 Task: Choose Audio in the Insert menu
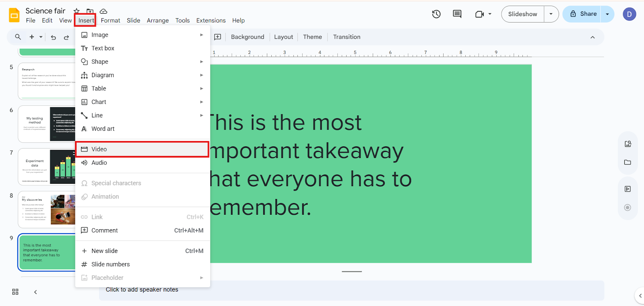point(142,162)
